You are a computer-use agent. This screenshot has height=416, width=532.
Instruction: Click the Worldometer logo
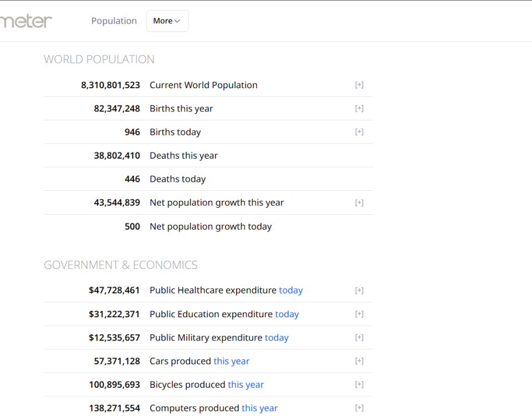pos(26,21)
